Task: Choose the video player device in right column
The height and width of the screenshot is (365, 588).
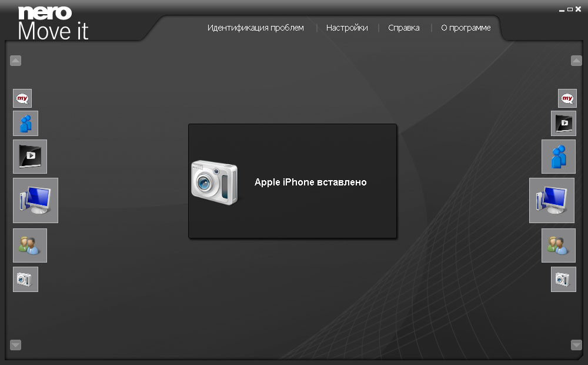Action: 563,123
